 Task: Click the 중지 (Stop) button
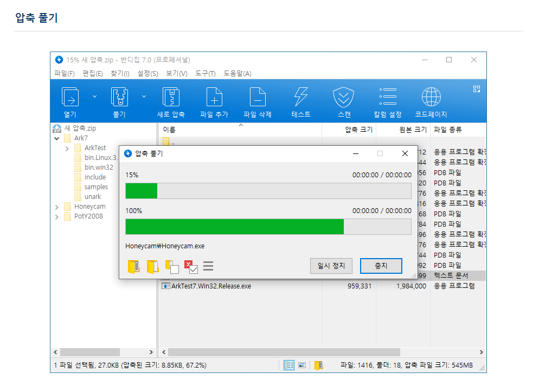(381, 266)
